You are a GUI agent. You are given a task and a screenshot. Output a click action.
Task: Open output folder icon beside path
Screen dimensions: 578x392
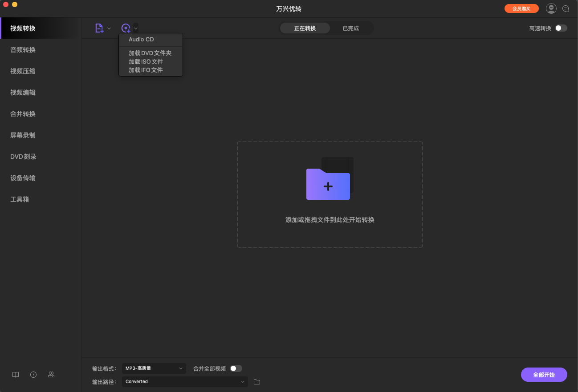coord(257,382)
